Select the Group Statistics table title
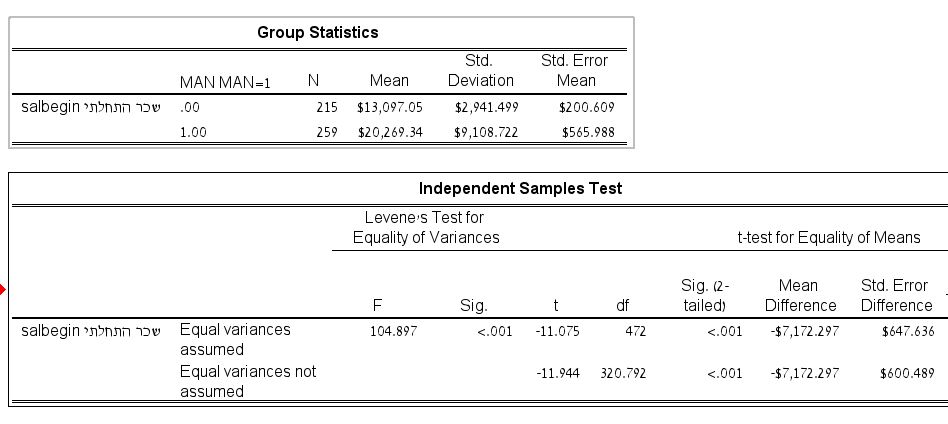 [x=318, y=33]
